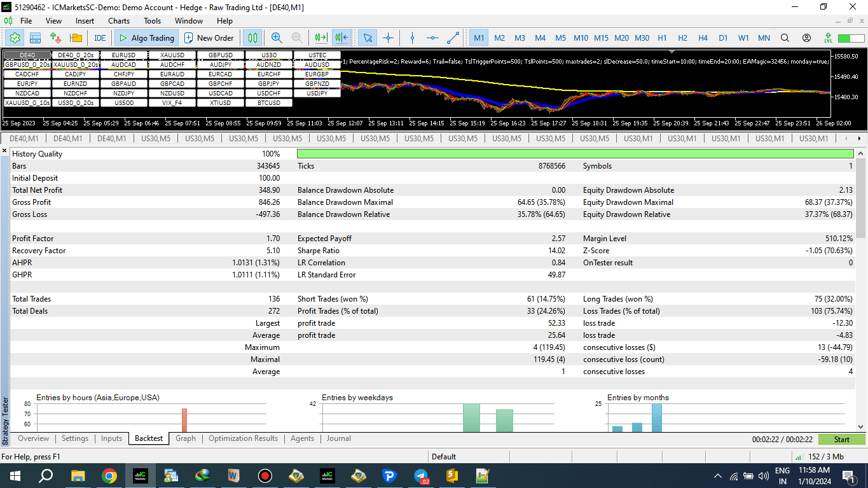
Task: Open the Charts menu
Action: (x=119, y=21)
